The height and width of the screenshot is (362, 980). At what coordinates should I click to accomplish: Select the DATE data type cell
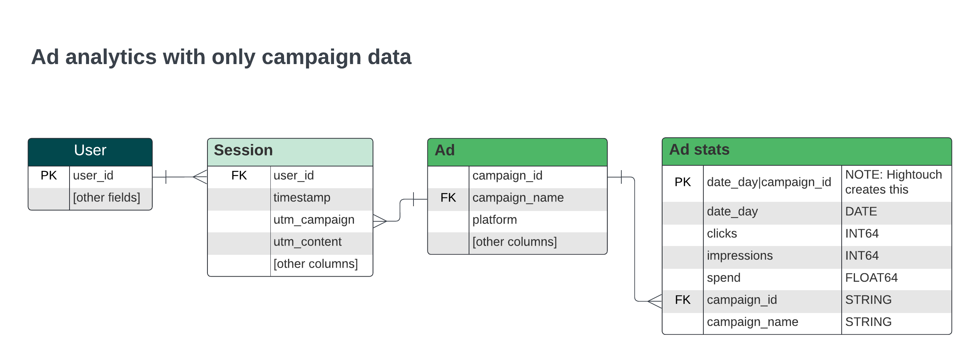point(861,212)
